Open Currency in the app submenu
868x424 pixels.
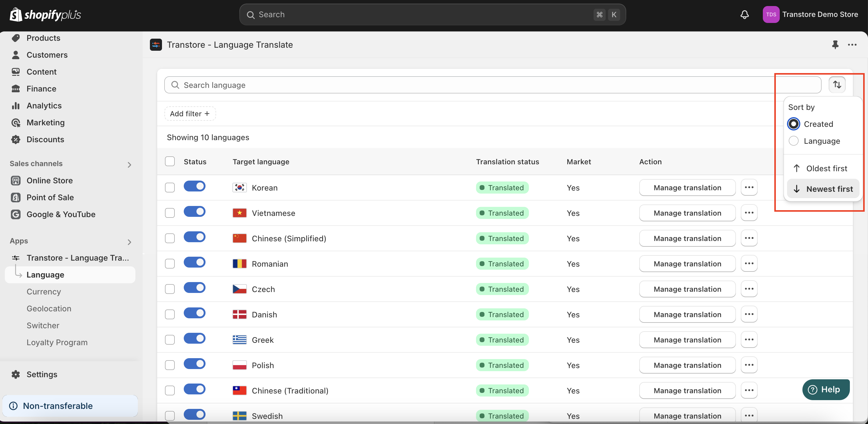(x=44, y=291)
